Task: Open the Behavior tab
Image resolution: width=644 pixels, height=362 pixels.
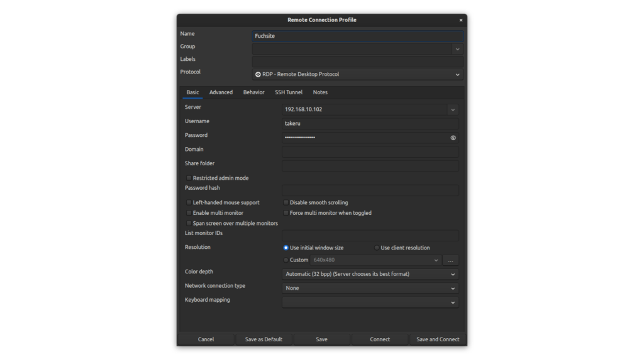Action: click(254, 92)
